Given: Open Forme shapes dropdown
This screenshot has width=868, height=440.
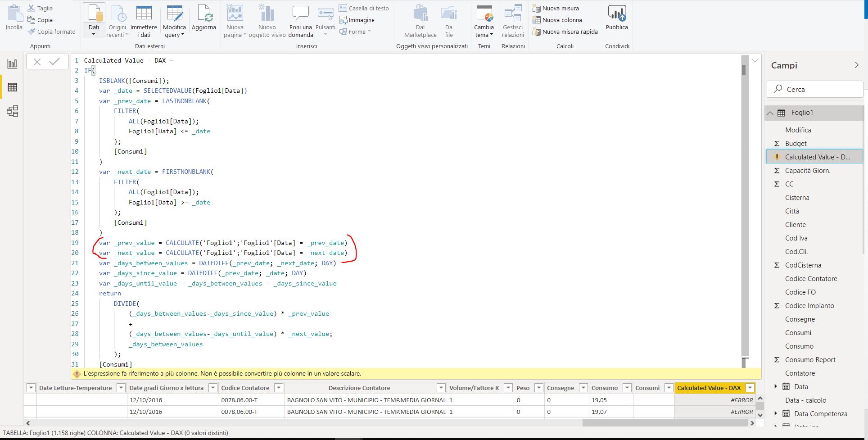Looking at the screenshot, I should pyautogui.click(x=355, y=32).
